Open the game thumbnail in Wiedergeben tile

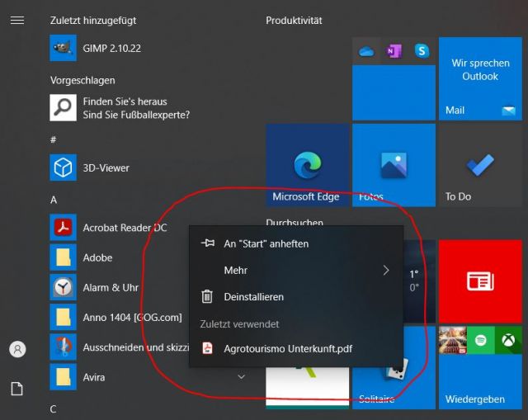coord(453,340)
